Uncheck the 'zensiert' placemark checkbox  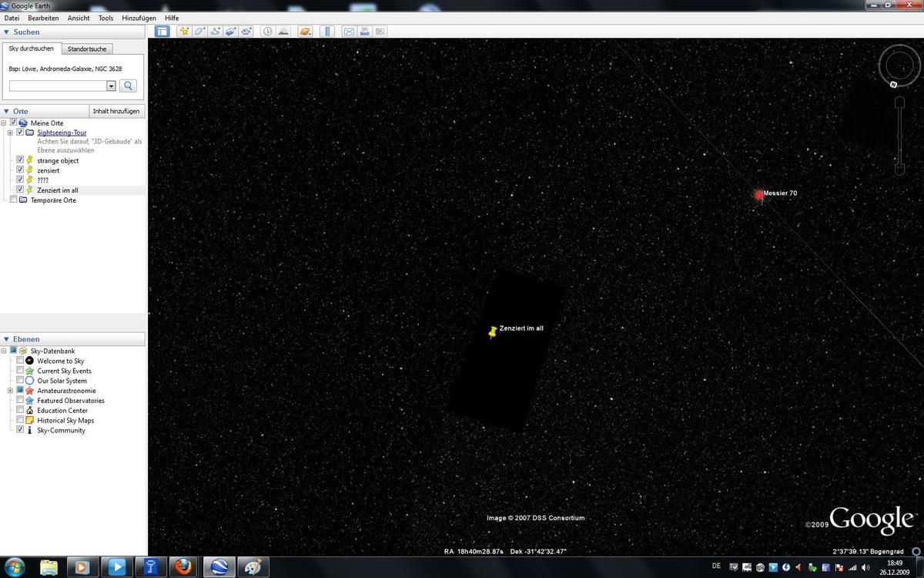(x=20, y=170)
